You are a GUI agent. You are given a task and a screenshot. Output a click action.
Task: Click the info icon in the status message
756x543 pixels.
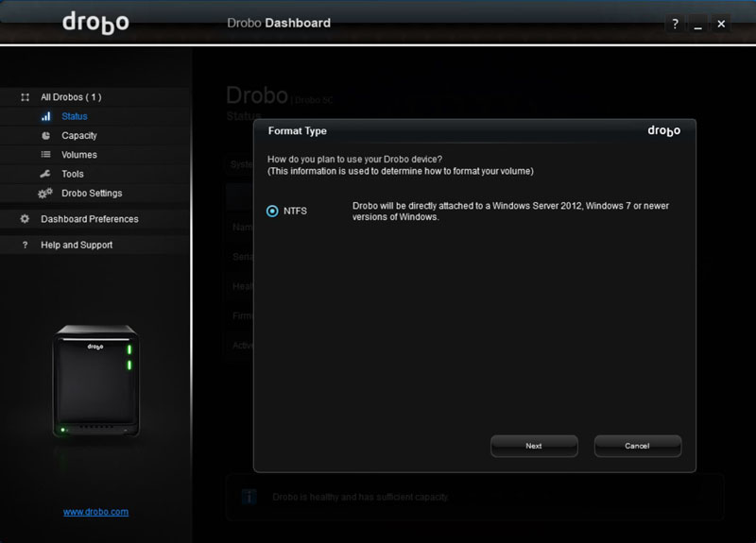tap(249, 497)
